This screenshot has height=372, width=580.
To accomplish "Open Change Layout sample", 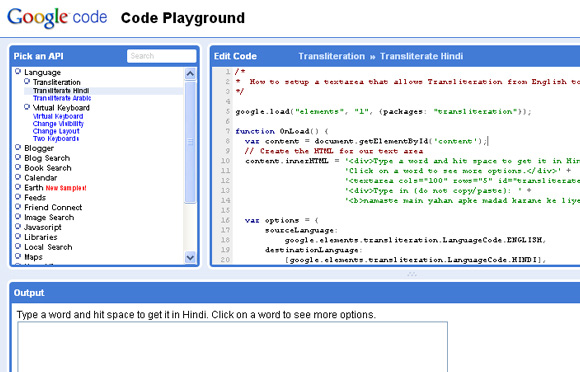I will coord(56,131).
